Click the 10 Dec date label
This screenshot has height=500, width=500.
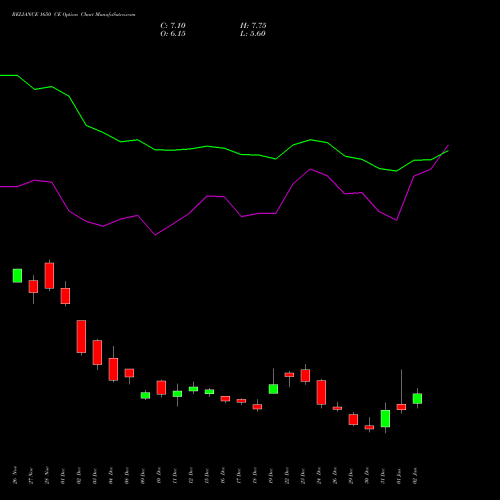159,475
